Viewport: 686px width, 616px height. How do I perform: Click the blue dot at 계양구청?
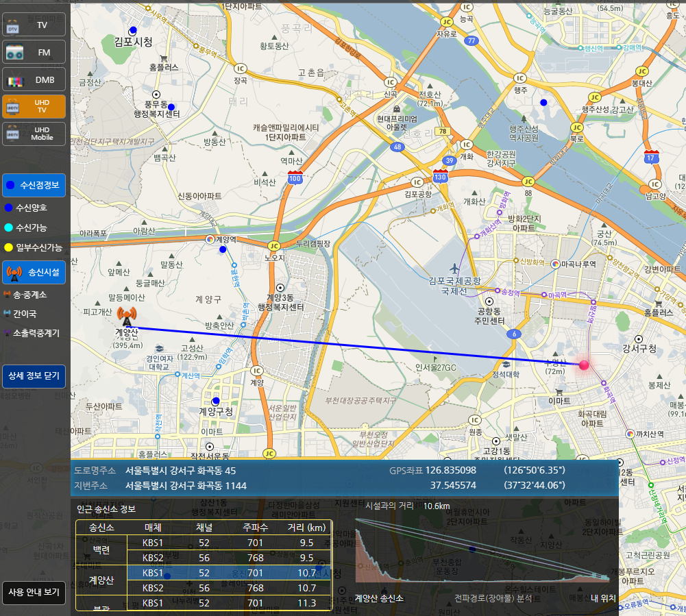(216, 401)
